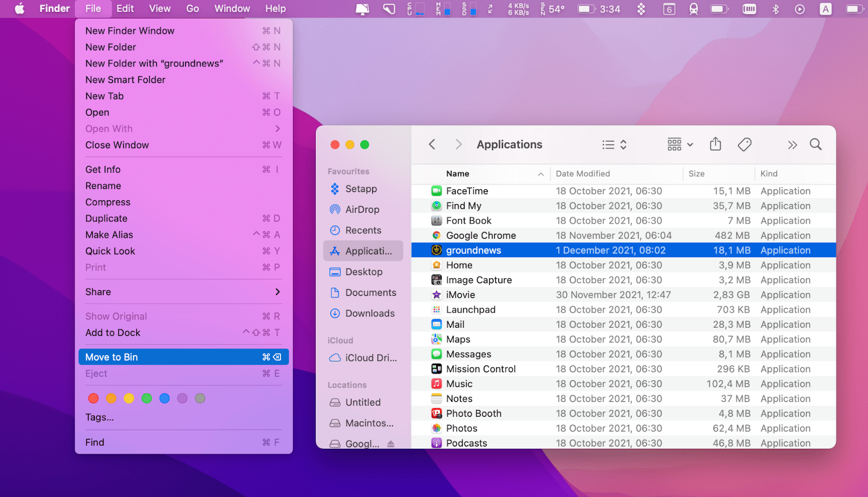This screenshot has height=497, width=868.
Task: Click the Finder back navigation arrow
Action: (432, 144)
